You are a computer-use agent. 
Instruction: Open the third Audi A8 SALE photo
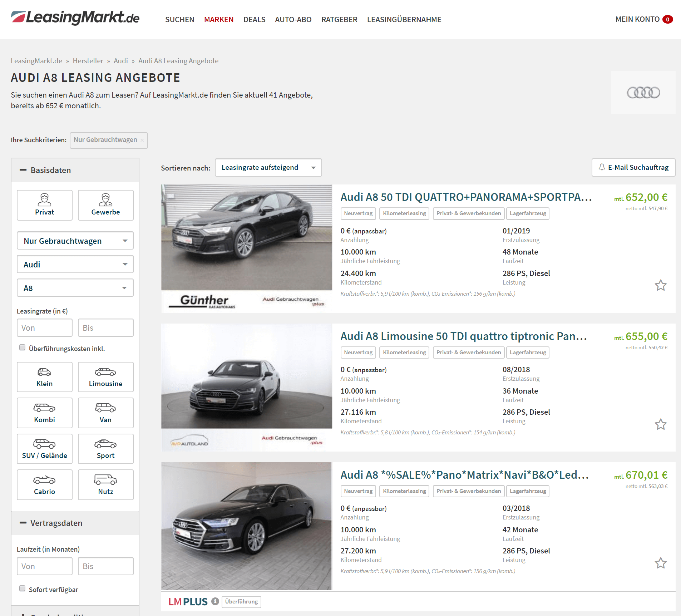[247, 526]
